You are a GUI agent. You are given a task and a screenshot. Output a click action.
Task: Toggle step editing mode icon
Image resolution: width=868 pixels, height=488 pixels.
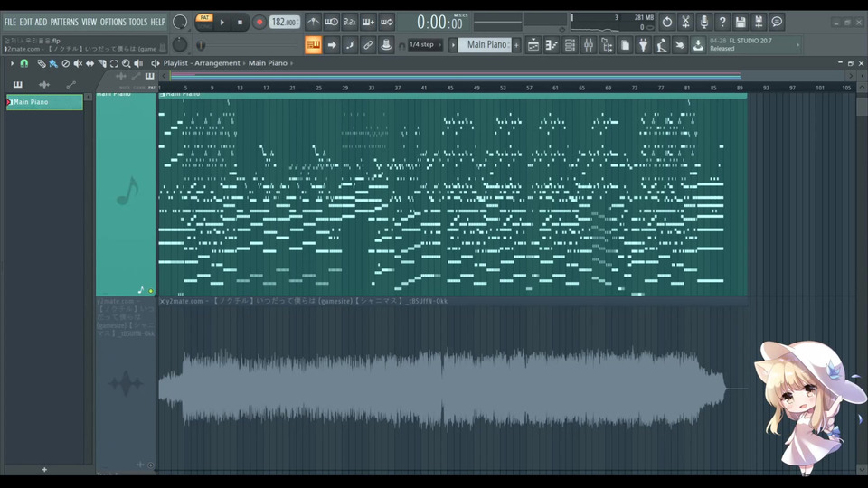(350, 45)
